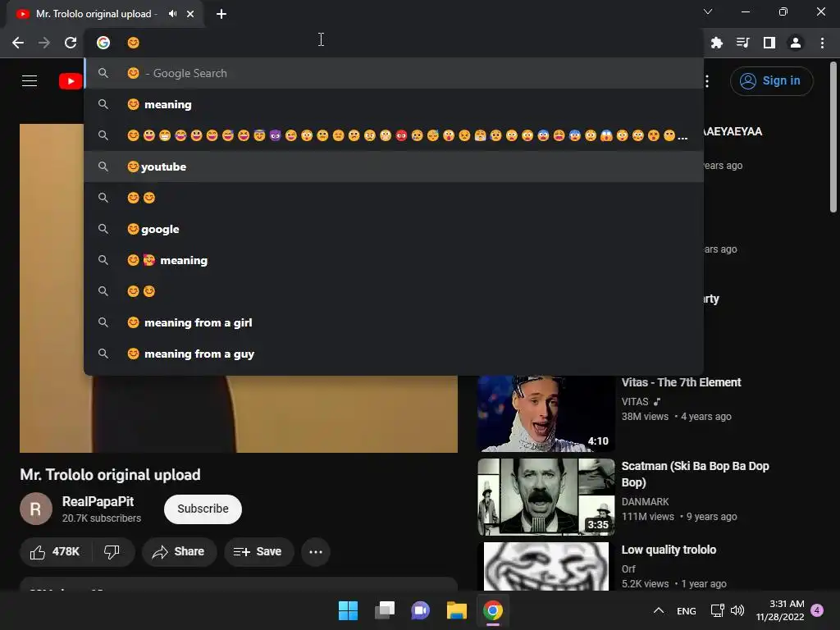This screenshot has width=840, height=630.
Task: Open the taskbar clock and date
Action: point(780,610)
